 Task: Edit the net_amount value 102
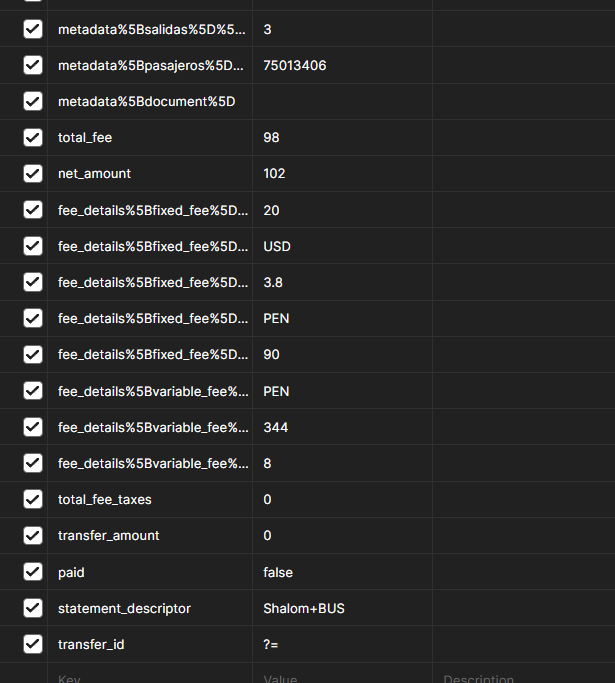(275, 173)
